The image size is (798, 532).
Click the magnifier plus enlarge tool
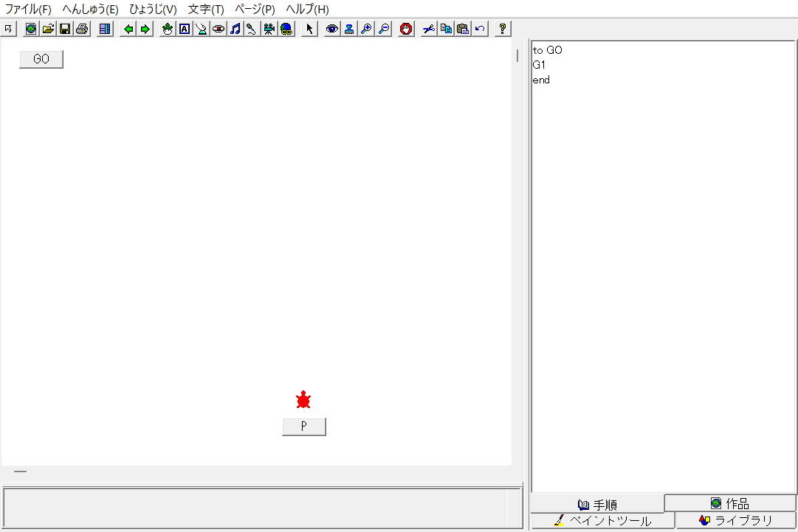pos(366,29)
